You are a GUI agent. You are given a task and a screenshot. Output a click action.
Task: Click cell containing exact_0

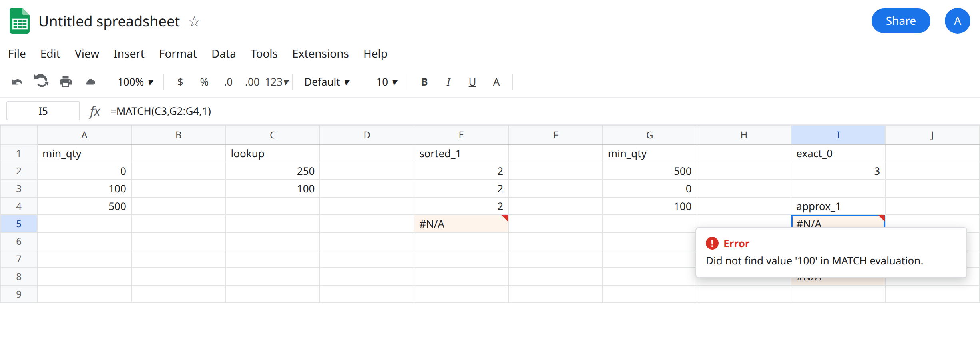tap(838, 154)
